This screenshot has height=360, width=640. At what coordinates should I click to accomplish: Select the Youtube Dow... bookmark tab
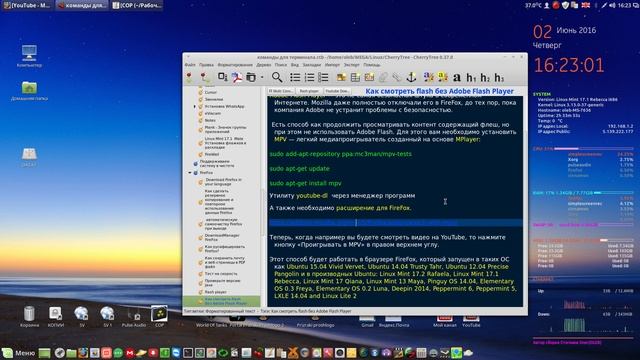pyautogui.click(x=337, y=91)
